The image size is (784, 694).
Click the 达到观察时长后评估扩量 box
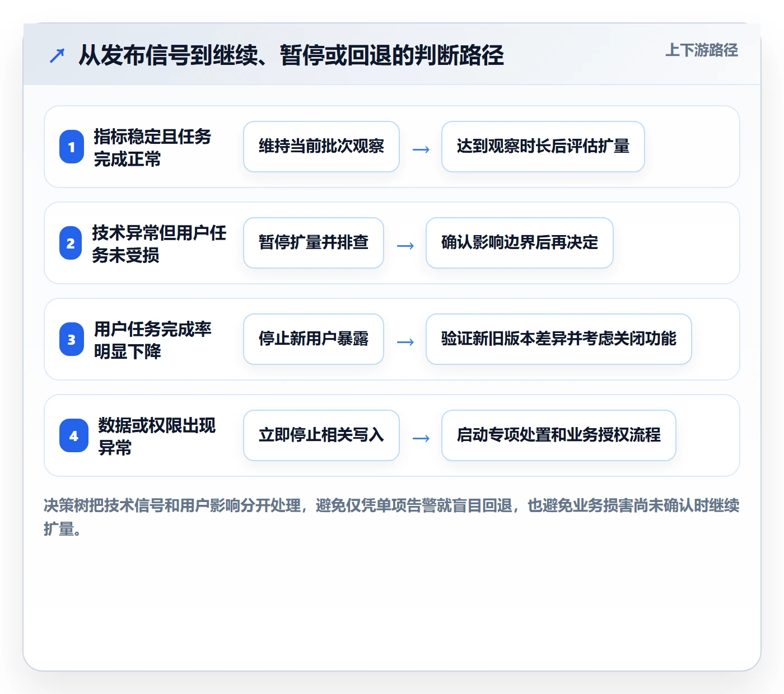tap(543, 147)
